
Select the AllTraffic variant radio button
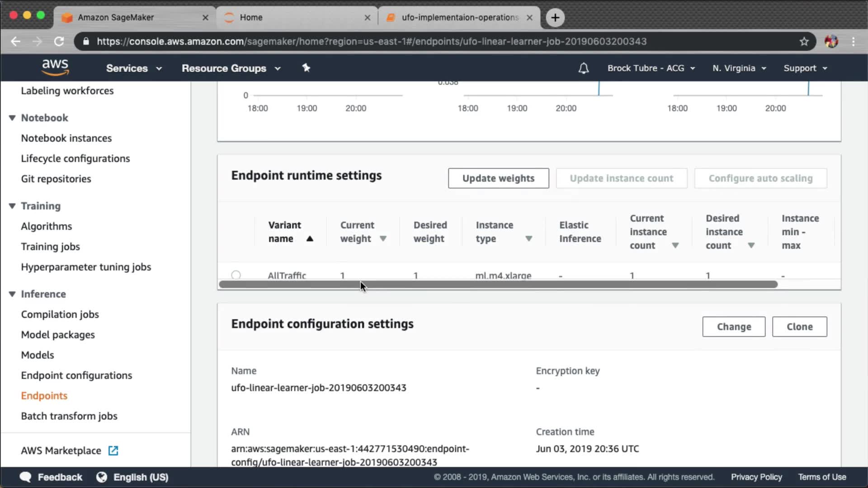coord(236,275)
